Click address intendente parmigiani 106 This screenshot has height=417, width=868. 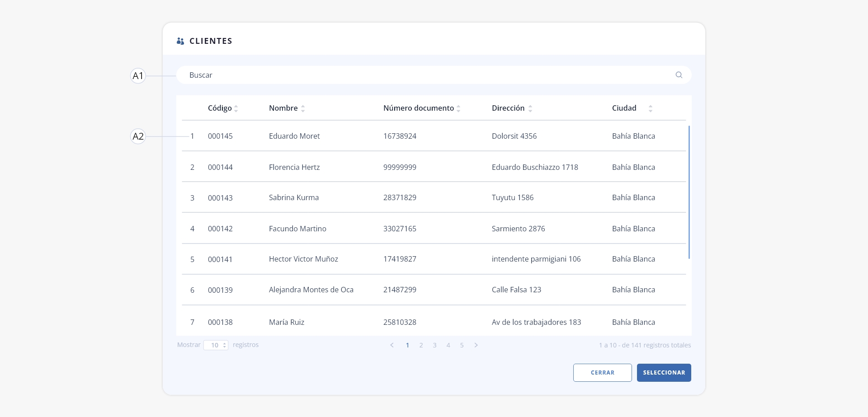(536, 259)
